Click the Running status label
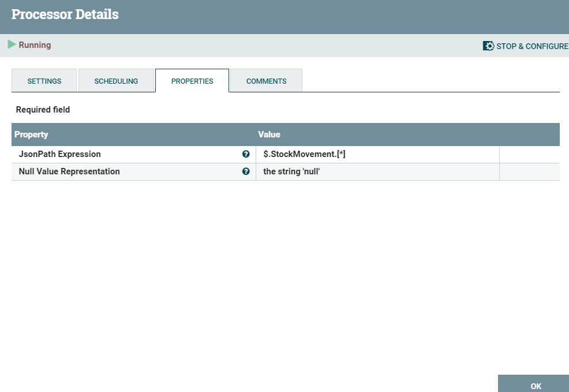The image size is (569, 392). 33,44
